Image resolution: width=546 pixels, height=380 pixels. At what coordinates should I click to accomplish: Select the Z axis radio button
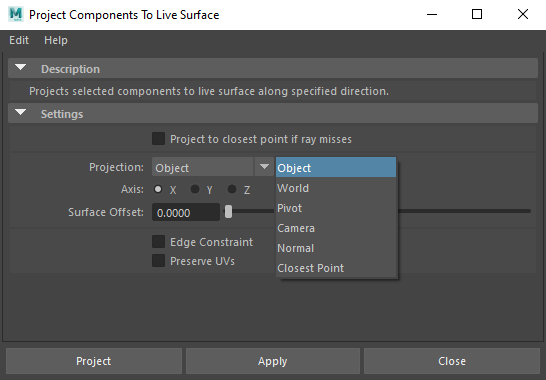point(232,189)
